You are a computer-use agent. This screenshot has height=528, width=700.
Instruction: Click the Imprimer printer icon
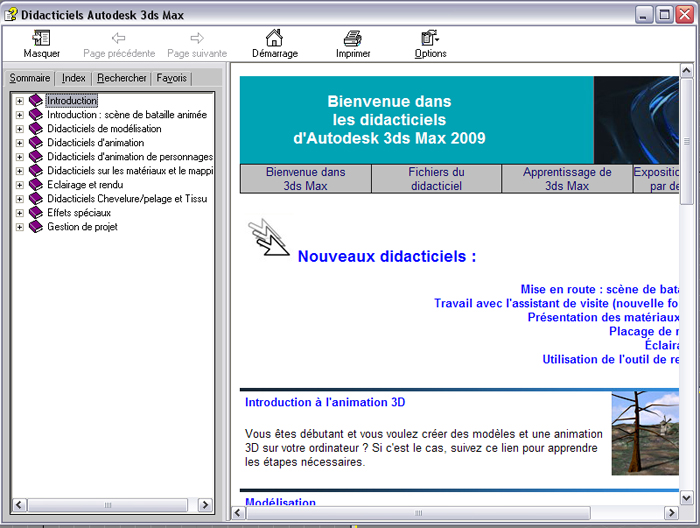click(x=353, y=38)
